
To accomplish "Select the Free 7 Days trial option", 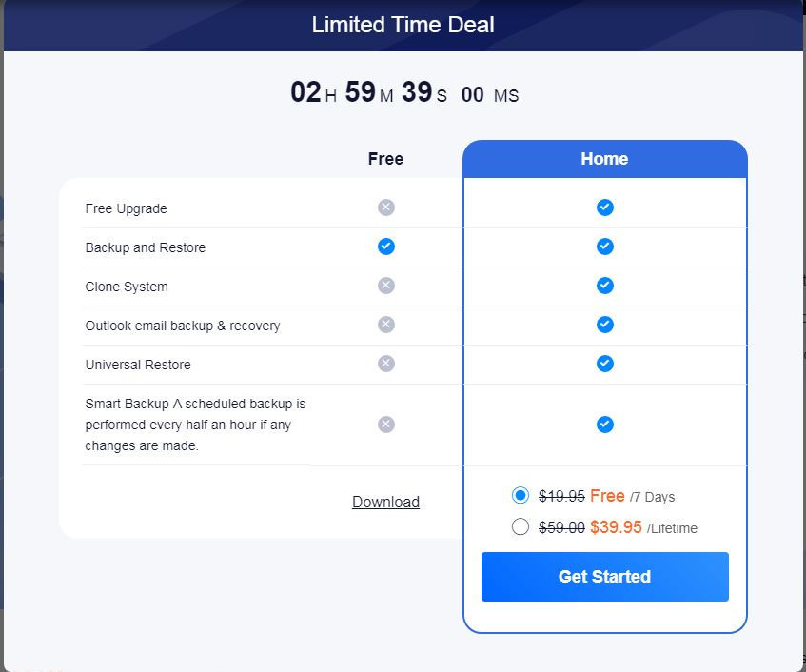I will (x=521, y=496).
